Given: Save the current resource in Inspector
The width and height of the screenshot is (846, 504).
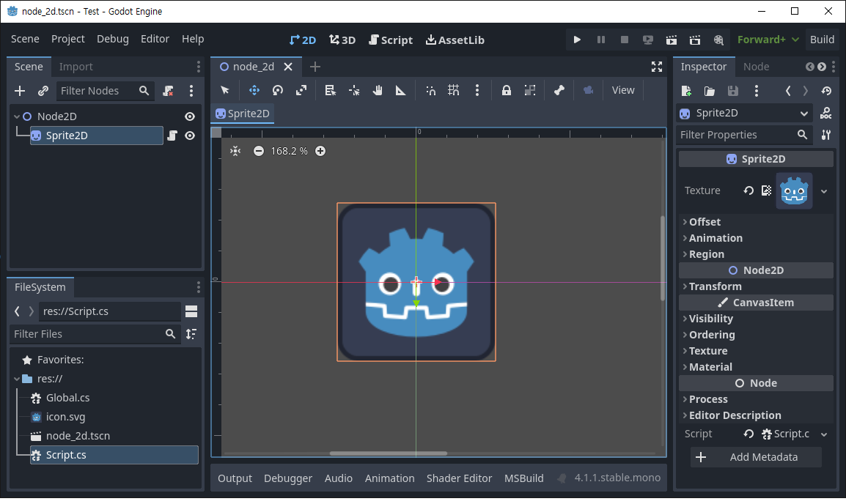Looking at the screenshot, I should pos(732,91).
